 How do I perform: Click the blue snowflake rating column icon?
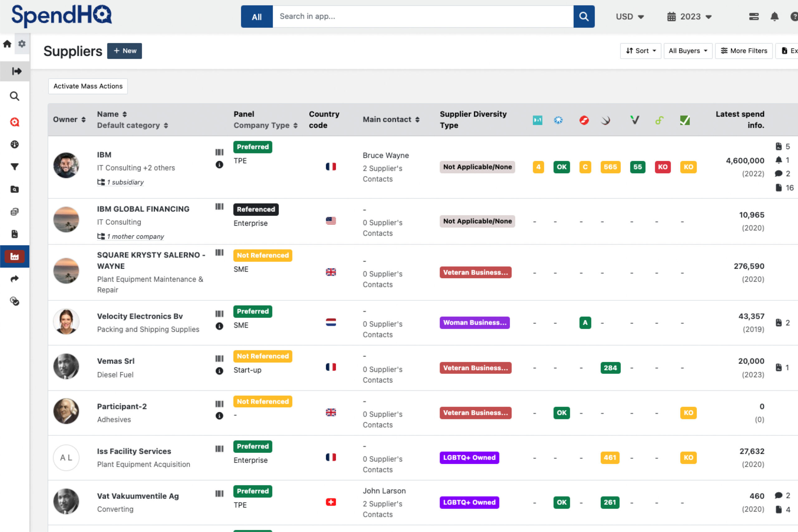tap(558, 120)
